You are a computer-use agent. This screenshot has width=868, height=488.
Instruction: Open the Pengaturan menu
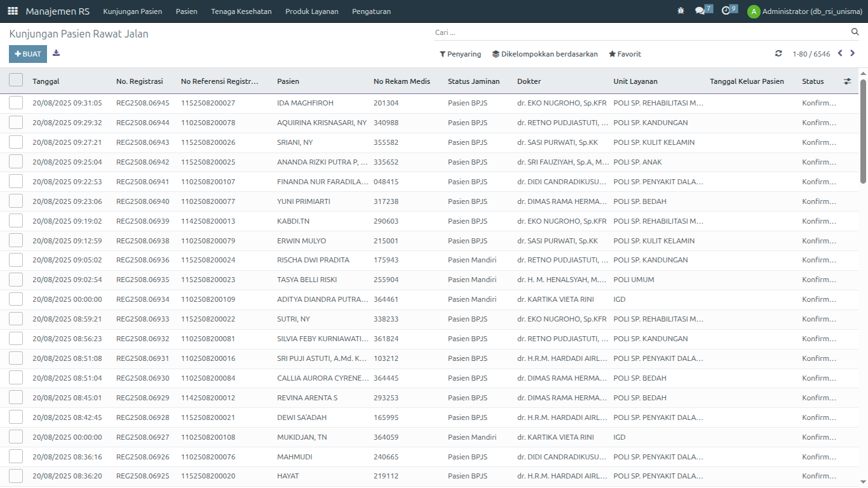[x=371, y=11]
